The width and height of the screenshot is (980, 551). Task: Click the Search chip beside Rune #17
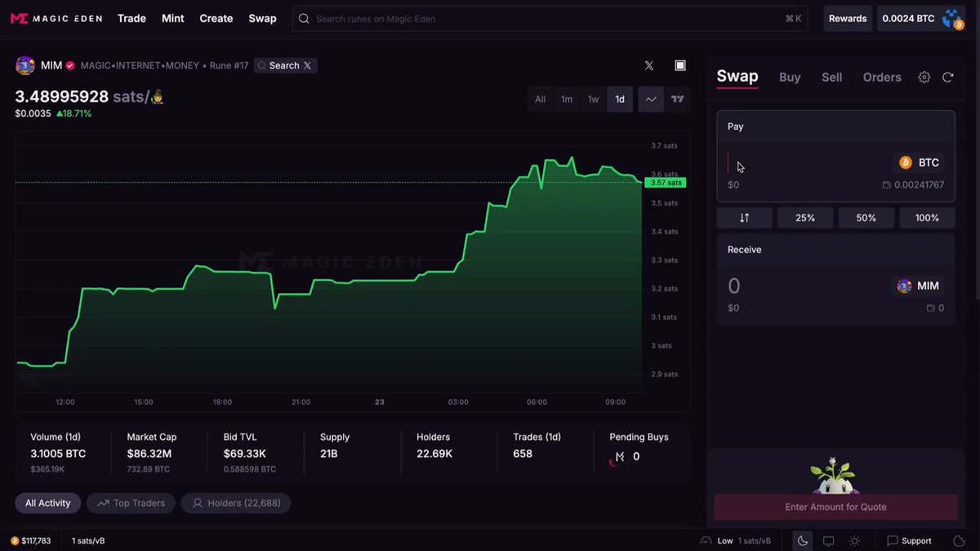[x=285, y=65]
